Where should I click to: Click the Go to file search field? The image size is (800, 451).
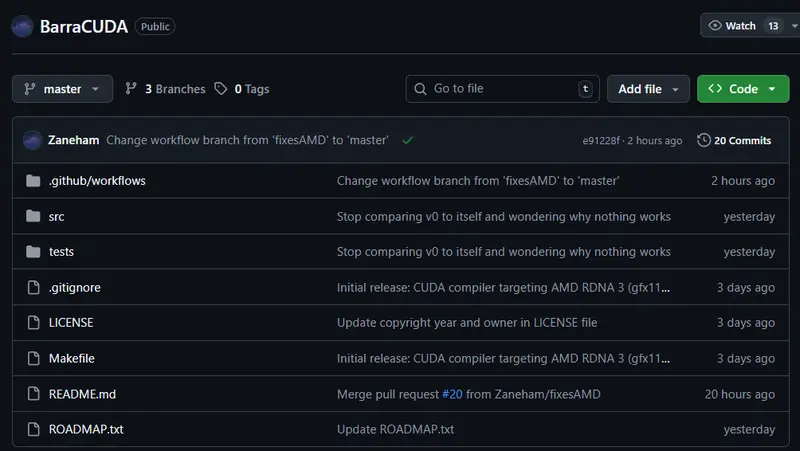point(502,89)
